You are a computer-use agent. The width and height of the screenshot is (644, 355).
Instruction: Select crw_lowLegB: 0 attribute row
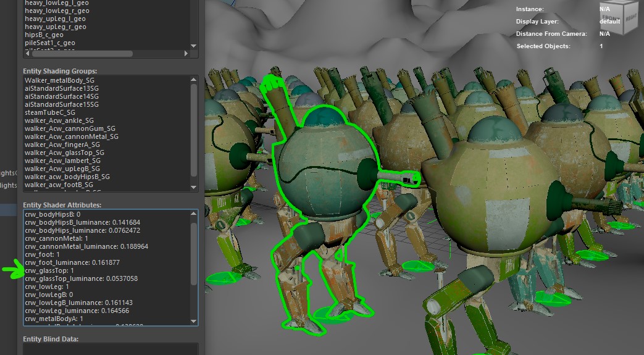49,294
